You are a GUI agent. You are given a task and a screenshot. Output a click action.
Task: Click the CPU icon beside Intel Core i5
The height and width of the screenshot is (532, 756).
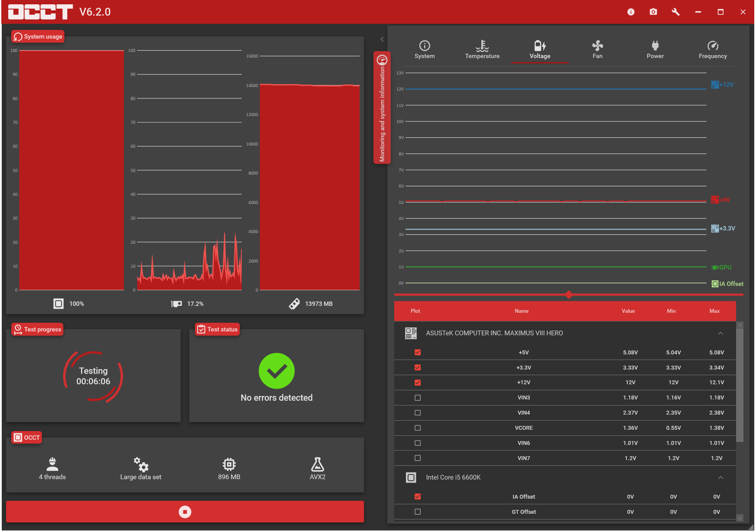(x=411, y=477)
